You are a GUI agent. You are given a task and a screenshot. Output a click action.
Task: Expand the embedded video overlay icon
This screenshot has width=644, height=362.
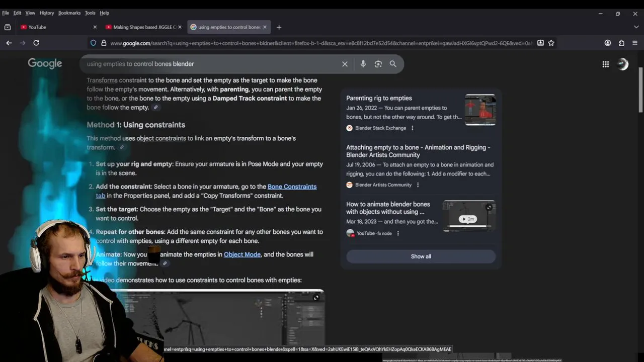[316, 298]
